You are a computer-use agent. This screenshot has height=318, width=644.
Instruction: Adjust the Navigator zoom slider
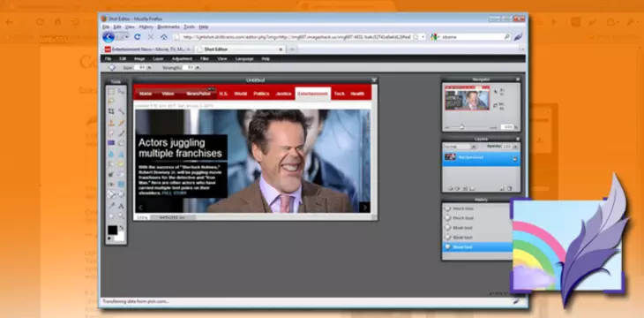tap(461, 127)
